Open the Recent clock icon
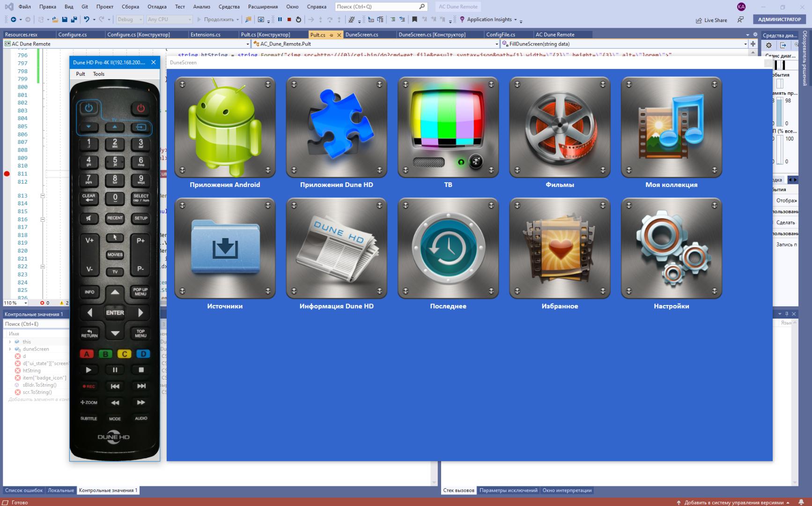Image resolution: width=812 pixels, height=506 pixels. pyautogui.click(x=448, y=248)
